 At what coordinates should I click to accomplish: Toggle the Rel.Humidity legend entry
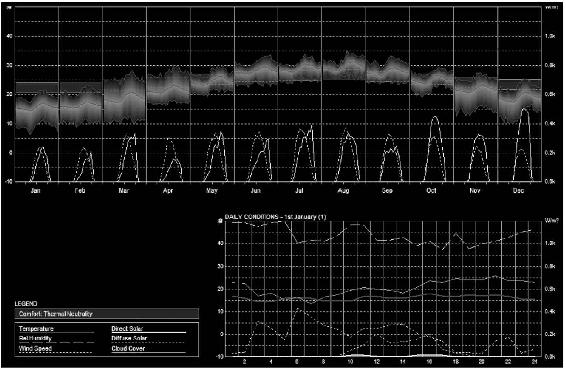coord(35,339)
